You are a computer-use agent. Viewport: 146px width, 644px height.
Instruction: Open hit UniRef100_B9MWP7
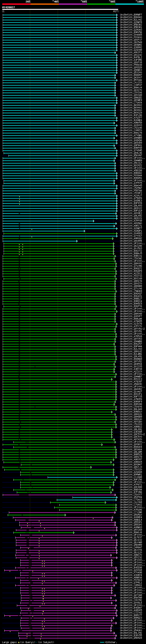pyautogui.click(x=131, y=15)
